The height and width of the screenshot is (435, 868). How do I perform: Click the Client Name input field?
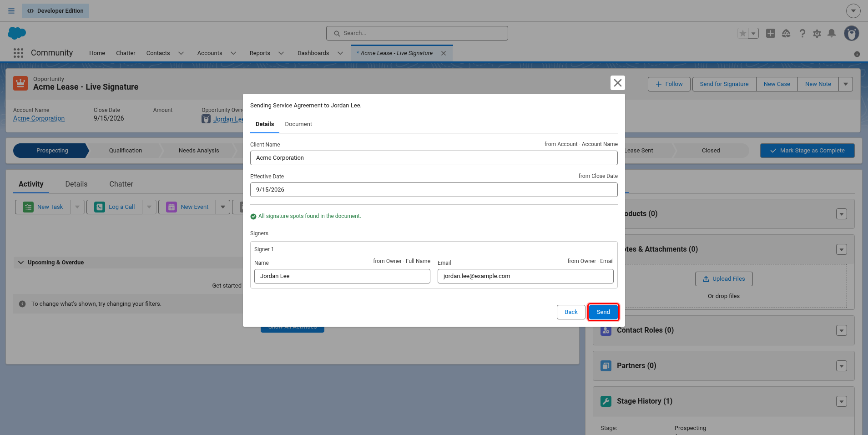[434, 158]
